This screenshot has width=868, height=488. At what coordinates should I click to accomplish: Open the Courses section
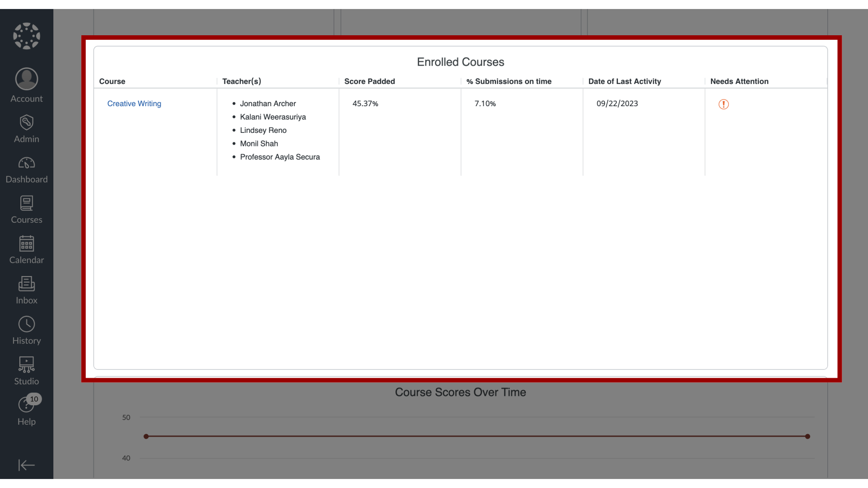tap(26, 210)
